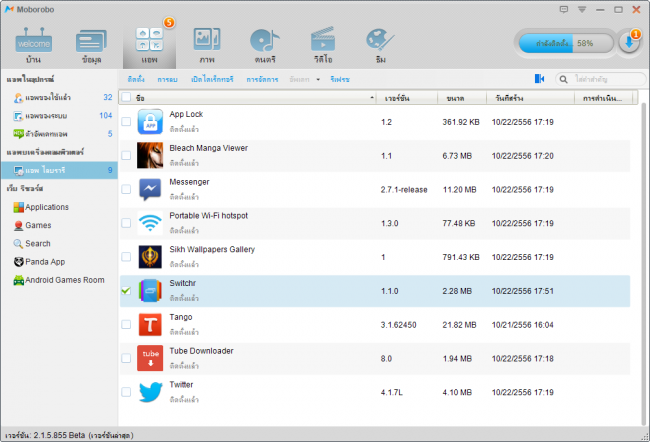Click the install toolbar button
This screenshot has width=650, height=442.
pos(136,79)
